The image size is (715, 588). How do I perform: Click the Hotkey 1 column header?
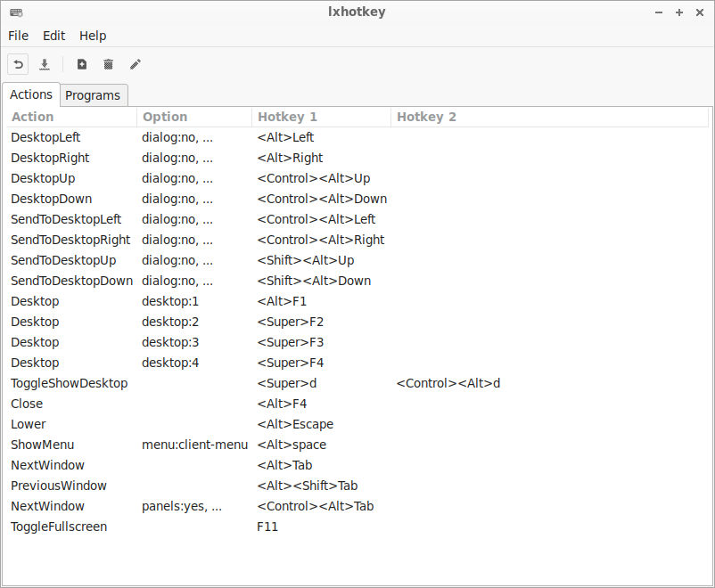(321, 117)
